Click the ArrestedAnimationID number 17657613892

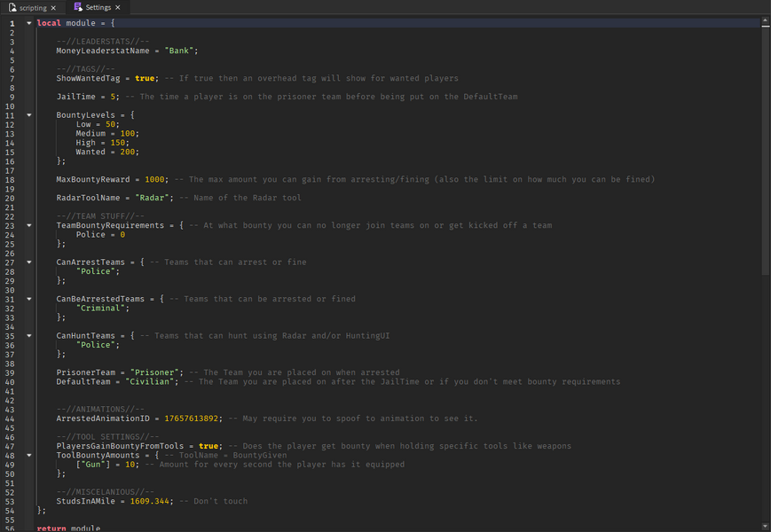pos(192,419)
